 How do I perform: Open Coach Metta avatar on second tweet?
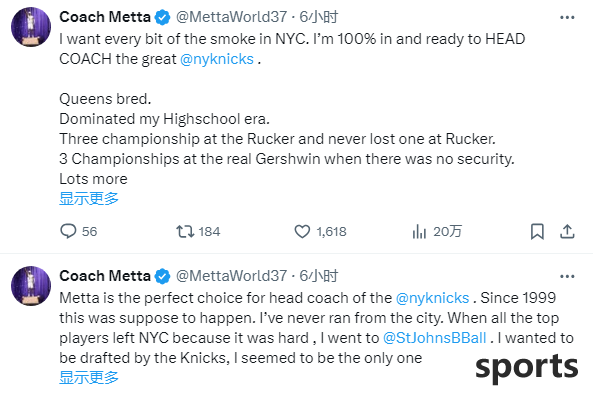(x=31, y=286)
